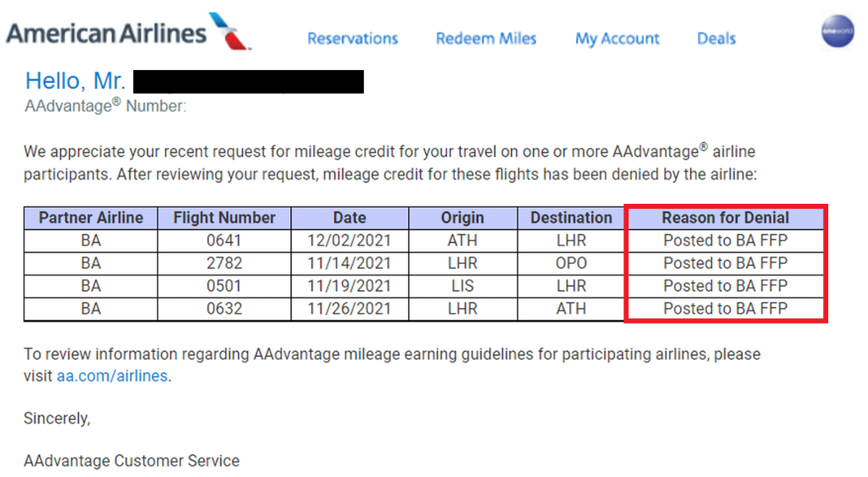Screen dimensions: 868x477
Task: Click the Hello, Mr. greeting text
Action: 76,81
